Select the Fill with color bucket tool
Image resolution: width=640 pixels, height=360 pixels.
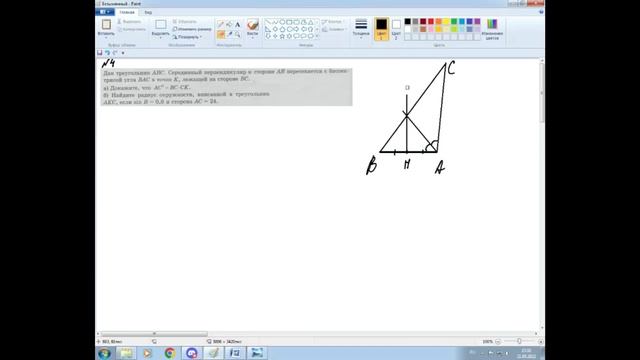point(229,24)
